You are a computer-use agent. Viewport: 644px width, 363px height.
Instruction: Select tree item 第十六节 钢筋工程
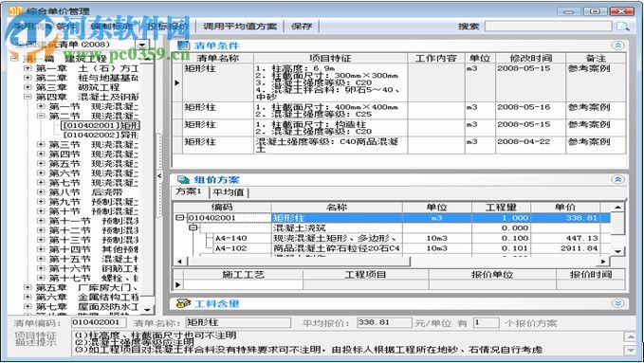pos(94,268)
